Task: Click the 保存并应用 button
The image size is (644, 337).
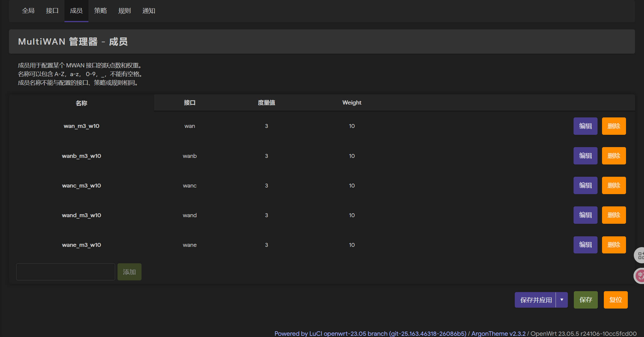Action: (x=535, y=300)
